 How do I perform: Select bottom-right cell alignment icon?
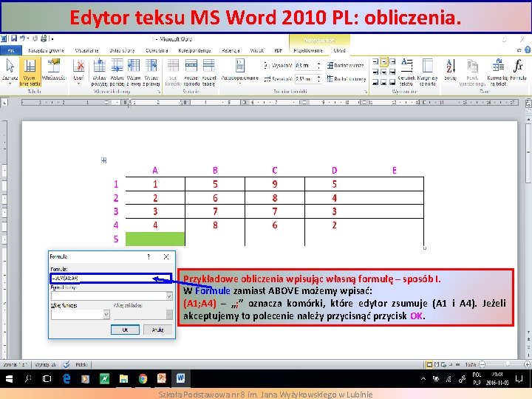pyautogui.click(x=392, y=82)
